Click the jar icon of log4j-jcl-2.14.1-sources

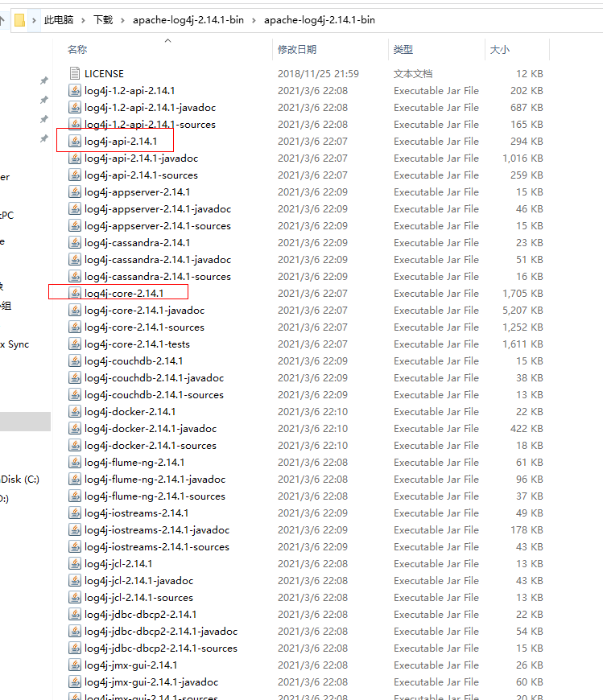click(x=75, y=597)
